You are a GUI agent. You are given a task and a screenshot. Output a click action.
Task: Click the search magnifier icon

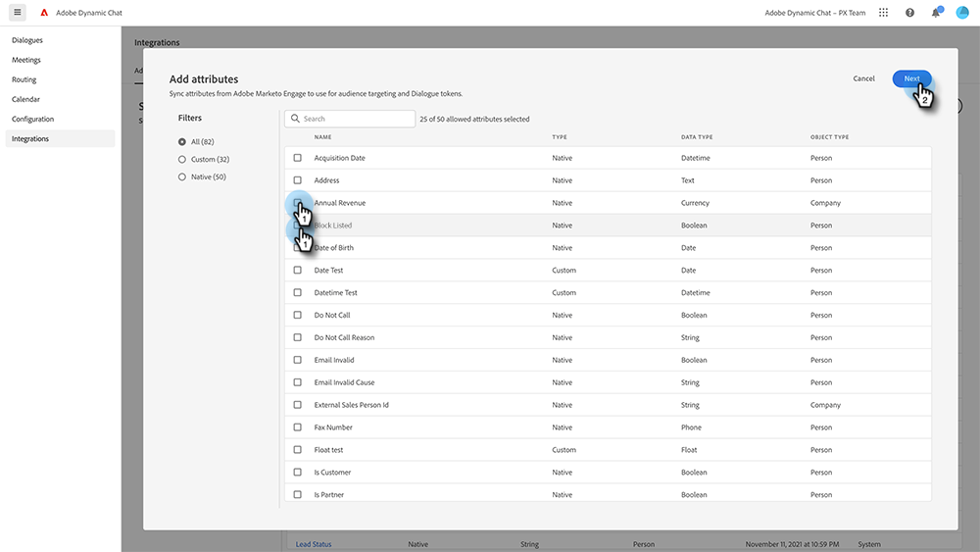coord(295,119)
